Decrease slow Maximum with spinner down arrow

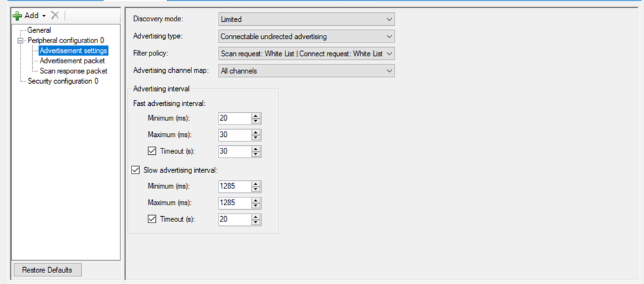point(257,206)
